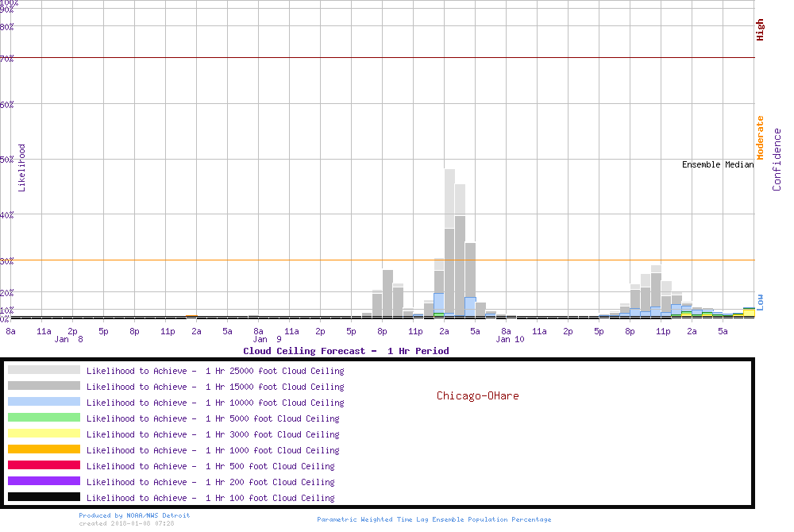Select the green 5000 foot legend swatch
Image resolution: width=794 pixels, height=532 pixels.
pos(44,418)
